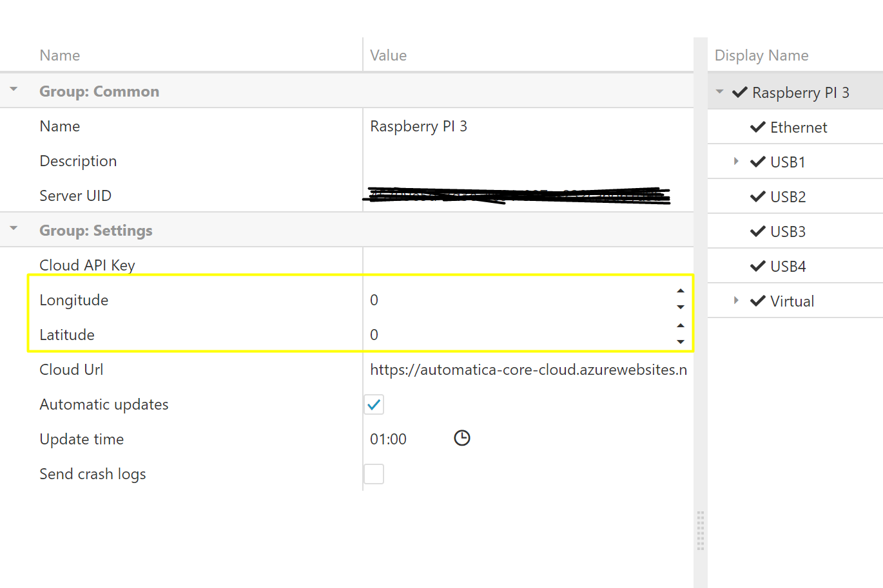Screen dimensions: 883x588
Task: Collapse the Raspberry PI 3 tree node
Action: click(720, 91)
